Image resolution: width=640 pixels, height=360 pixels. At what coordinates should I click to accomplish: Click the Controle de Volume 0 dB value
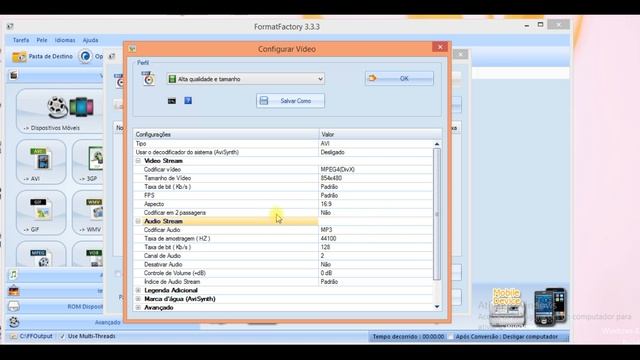326,273
